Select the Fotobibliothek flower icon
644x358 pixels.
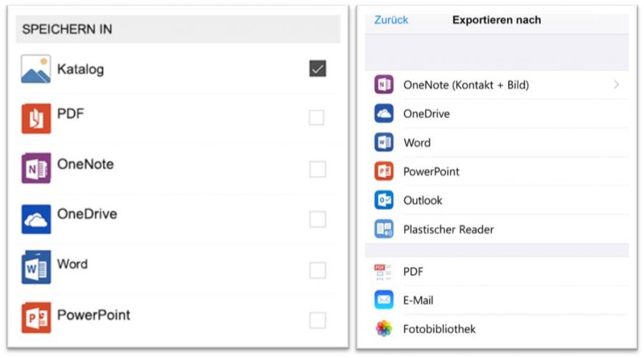point(384,329)
